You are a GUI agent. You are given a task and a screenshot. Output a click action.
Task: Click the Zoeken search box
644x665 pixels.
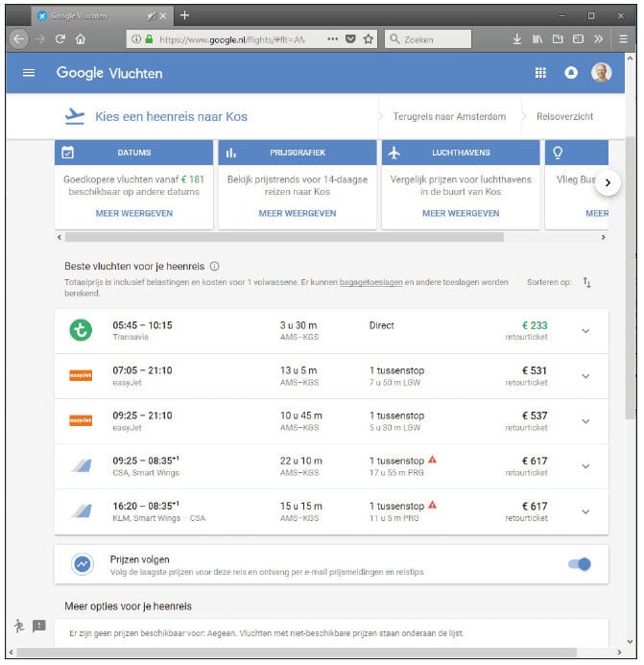(x=428, y=39)
